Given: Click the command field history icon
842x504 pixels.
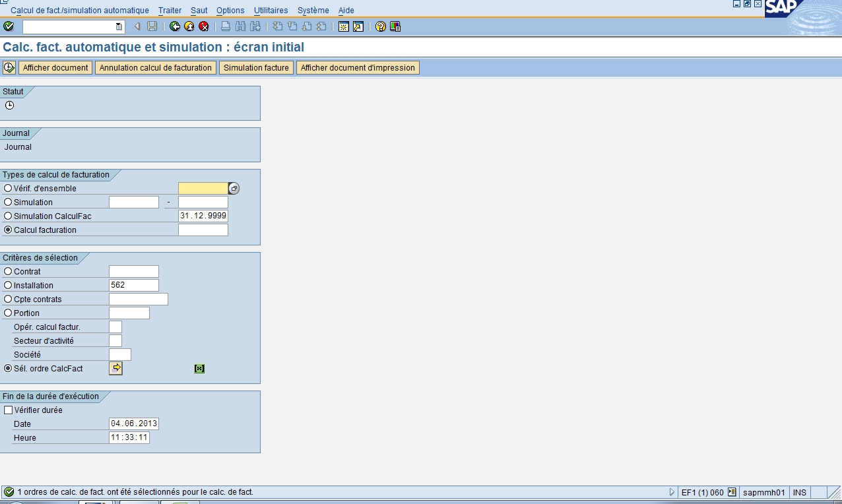Looking at the screenshot, I should 119,27.
